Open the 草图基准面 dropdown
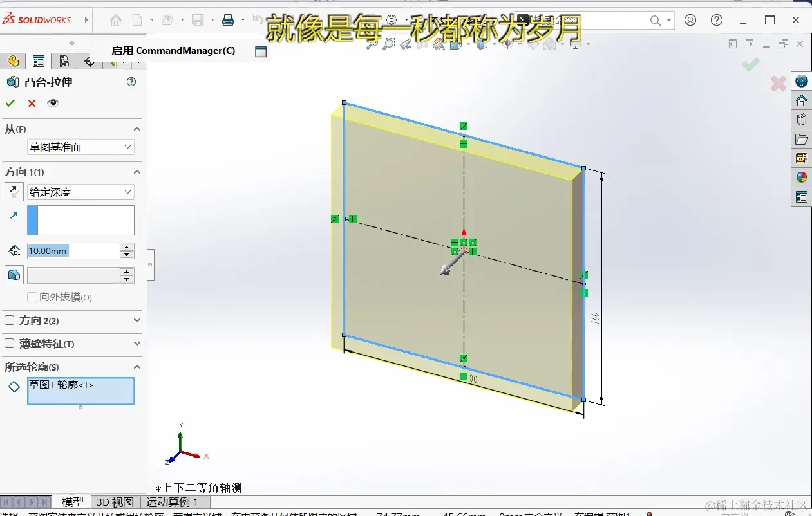 point(80,147)
